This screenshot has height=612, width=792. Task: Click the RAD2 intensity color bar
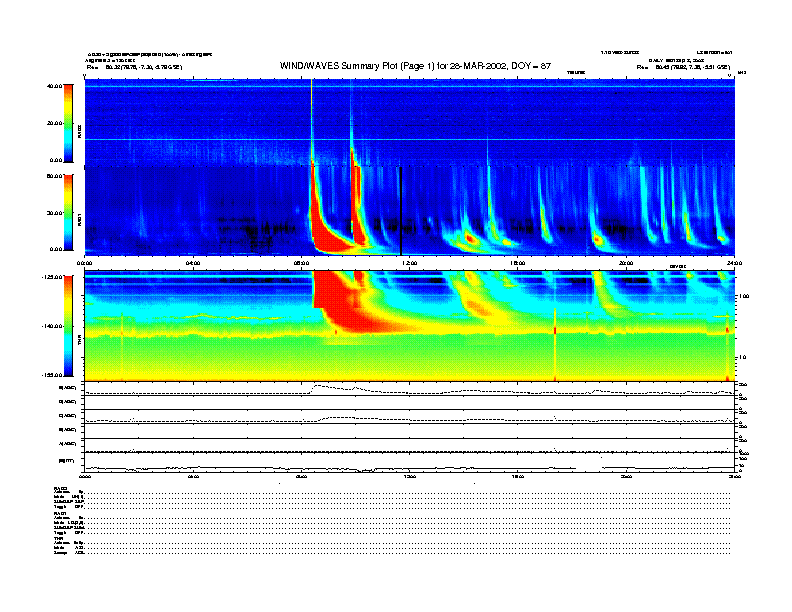[68, 123]
